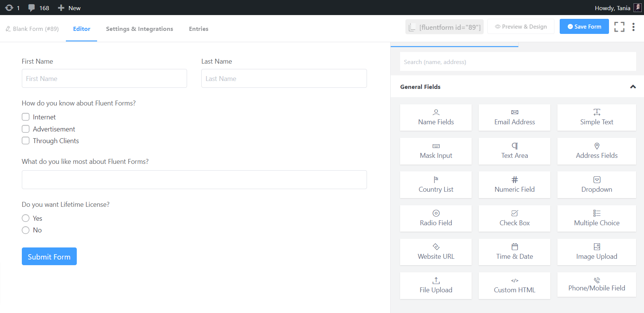
Task: Select the 'Do you want Lifetime License?' label
Action: coord(65,205)
